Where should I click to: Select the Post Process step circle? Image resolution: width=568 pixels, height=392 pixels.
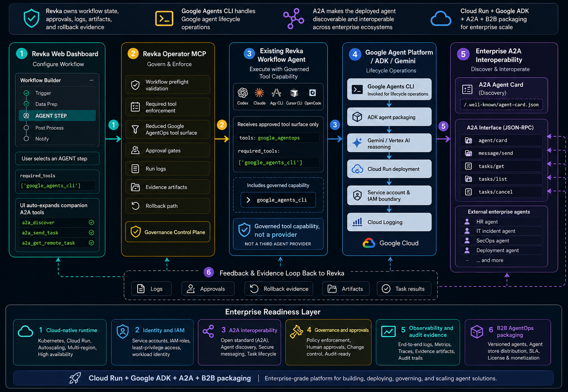pyautogui.click(x=26, y=128)
